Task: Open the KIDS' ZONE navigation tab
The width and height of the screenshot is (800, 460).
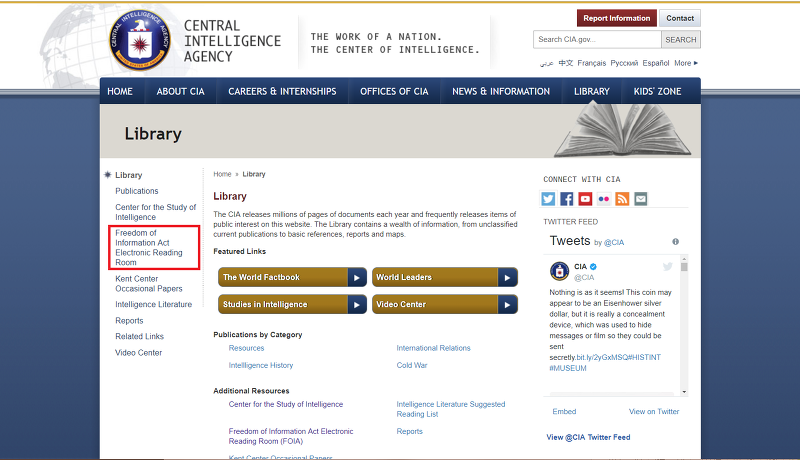Action: pyautogui.click(x=658, y=91)
